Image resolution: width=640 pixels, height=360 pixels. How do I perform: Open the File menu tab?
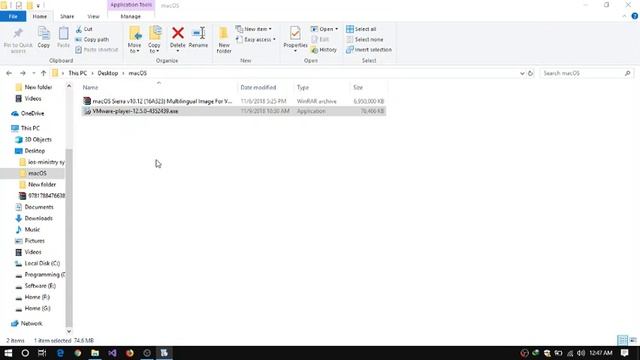click(13, 16)
